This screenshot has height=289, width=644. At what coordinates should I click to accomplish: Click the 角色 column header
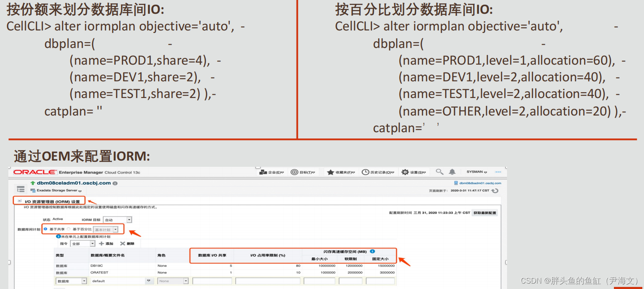(x=162, y=255)
